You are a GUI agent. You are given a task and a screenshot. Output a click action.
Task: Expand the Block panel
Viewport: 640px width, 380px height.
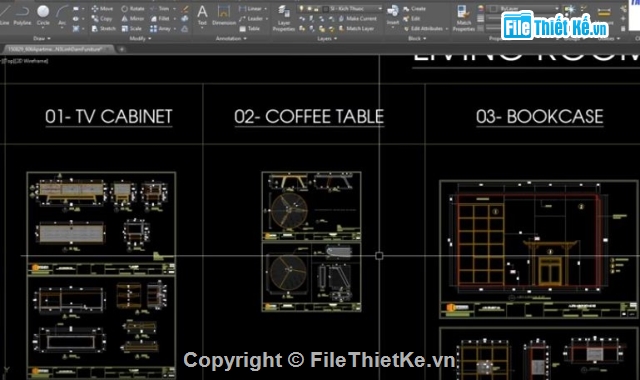(417, 38)
